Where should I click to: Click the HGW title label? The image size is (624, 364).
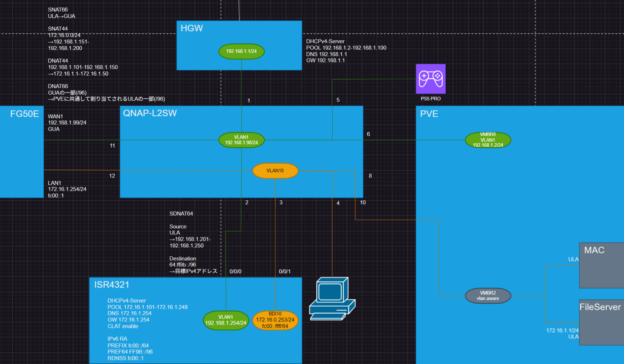(192, 28)
